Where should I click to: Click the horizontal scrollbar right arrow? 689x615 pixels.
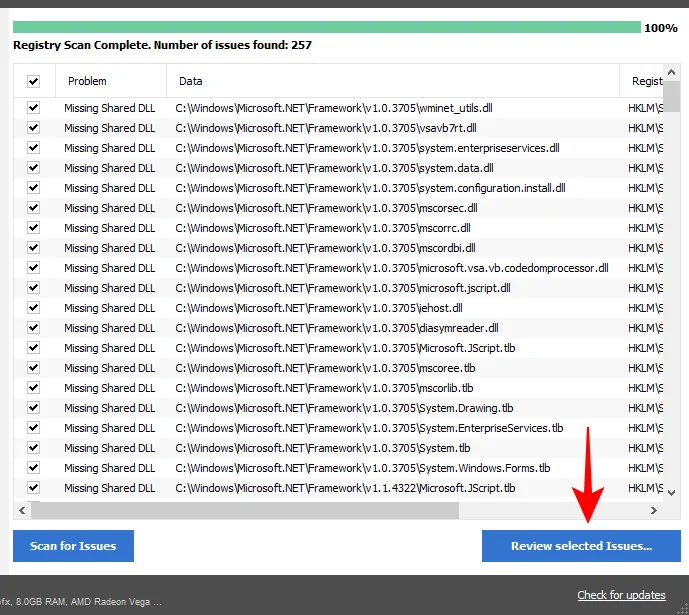click(654, 510)
